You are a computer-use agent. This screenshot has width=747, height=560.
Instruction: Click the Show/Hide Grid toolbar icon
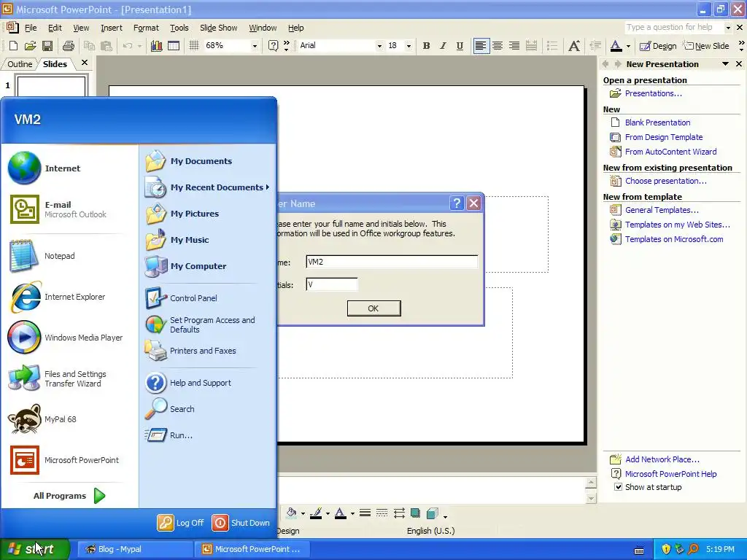point(193,46)
